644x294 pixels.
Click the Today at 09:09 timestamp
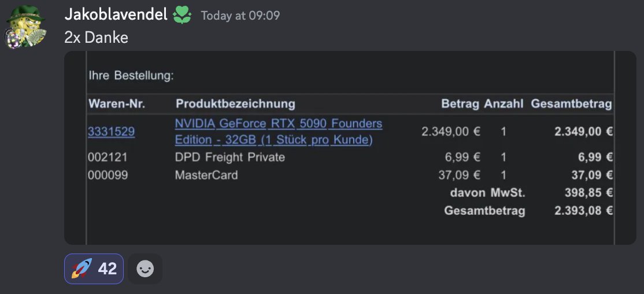point(240,16)
